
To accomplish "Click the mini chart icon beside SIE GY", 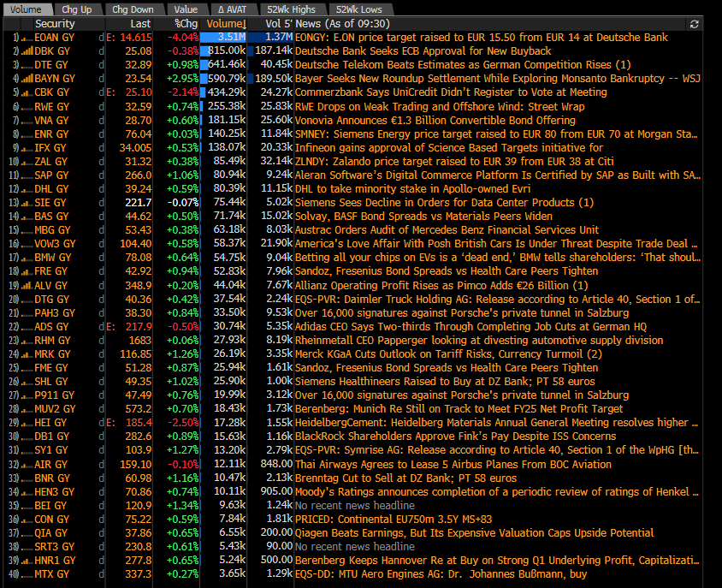I will pyautogui.click(x=27, y=203).
